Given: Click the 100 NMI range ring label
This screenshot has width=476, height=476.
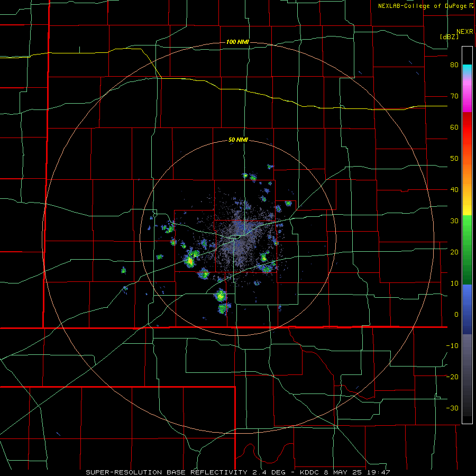Looking at the screenshot, I should point(237,42).
